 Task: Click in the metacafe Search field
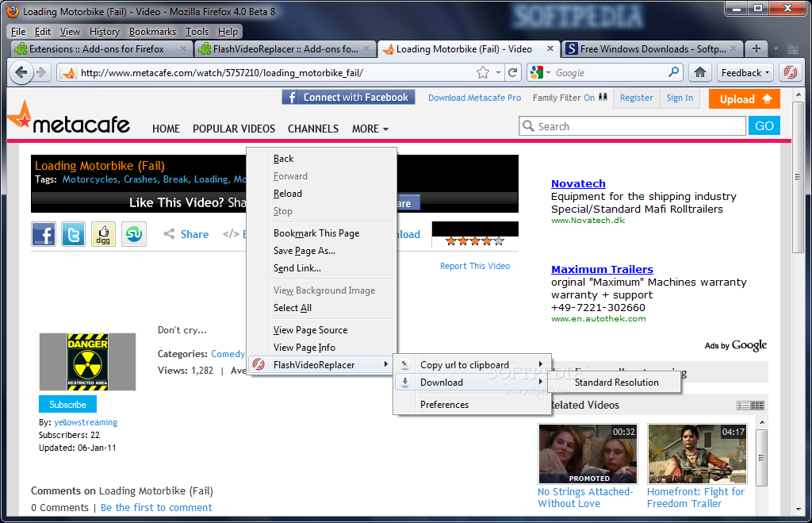click(x=632, y=126)
